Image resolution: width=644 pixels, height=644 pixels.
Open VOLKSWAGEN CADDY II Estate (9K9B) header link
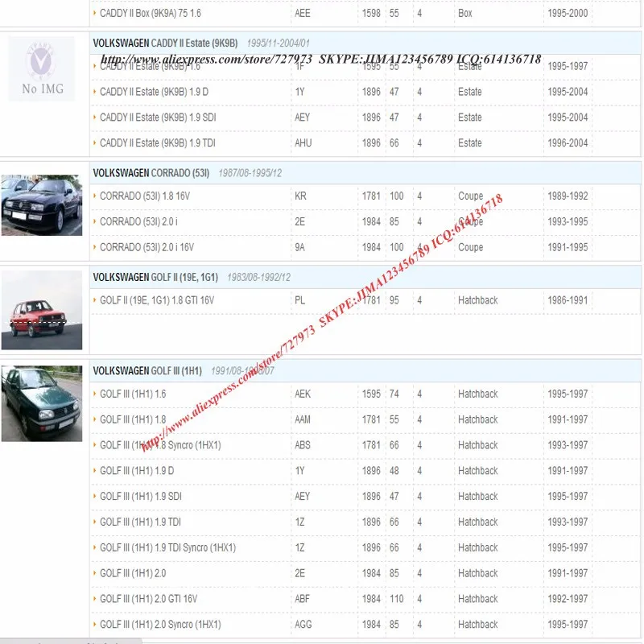click(165, 43)
